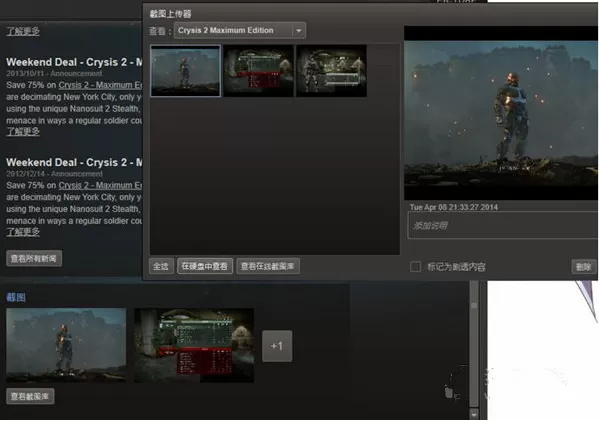Select the red scoreboard screenshot thumbnail in uploader
Viewport: 599px width, 421px height.
259,71
